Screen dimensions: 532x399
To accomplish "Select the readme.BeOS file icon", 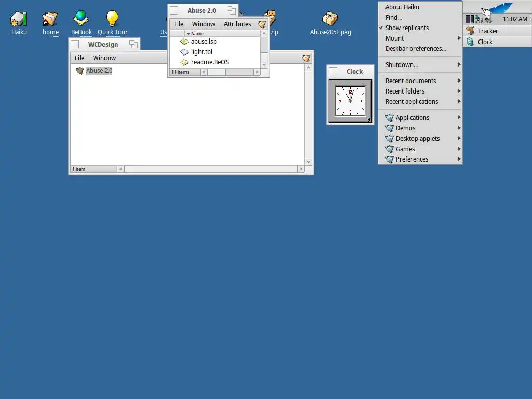I will (x=184, y=62).
